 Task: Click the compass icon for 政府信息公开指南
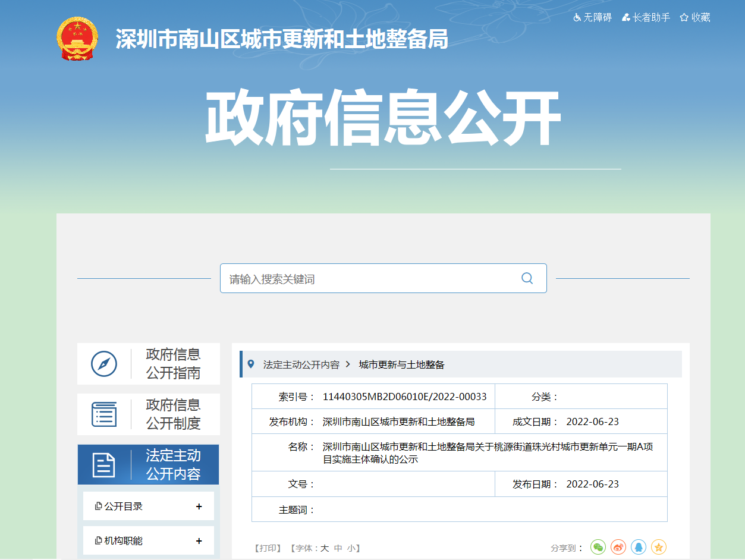click(104, 364)
